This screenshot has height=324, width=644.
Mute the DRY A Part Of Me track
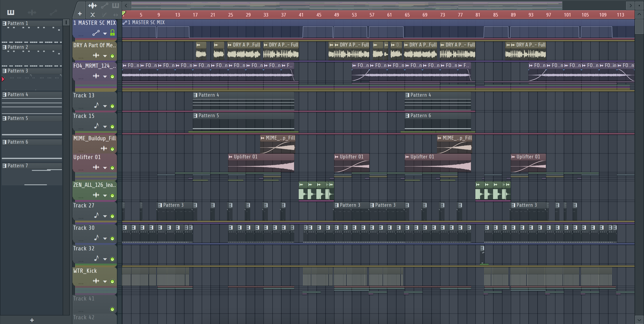click(x=112, y=56)
